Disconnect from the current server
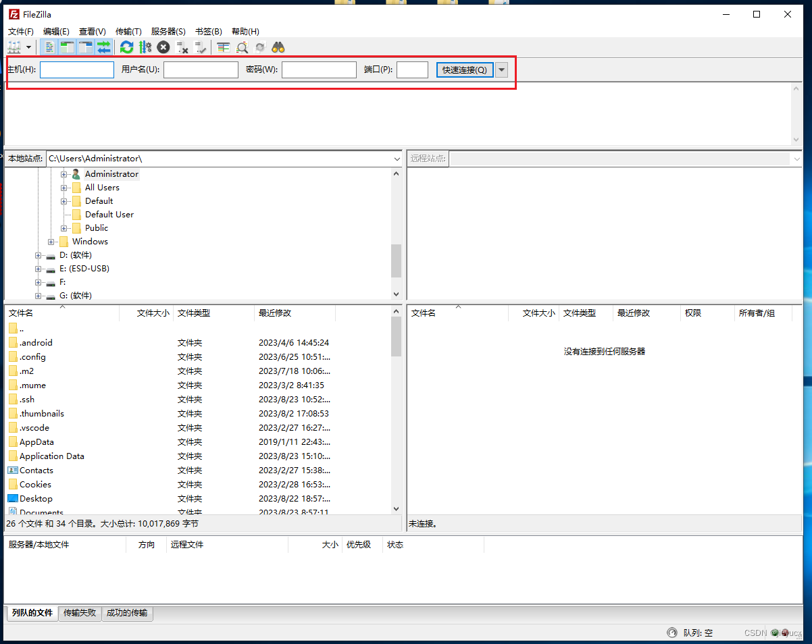Image resolution: width=812 pixels, height=644 pixels. click(x=182, y=47)
